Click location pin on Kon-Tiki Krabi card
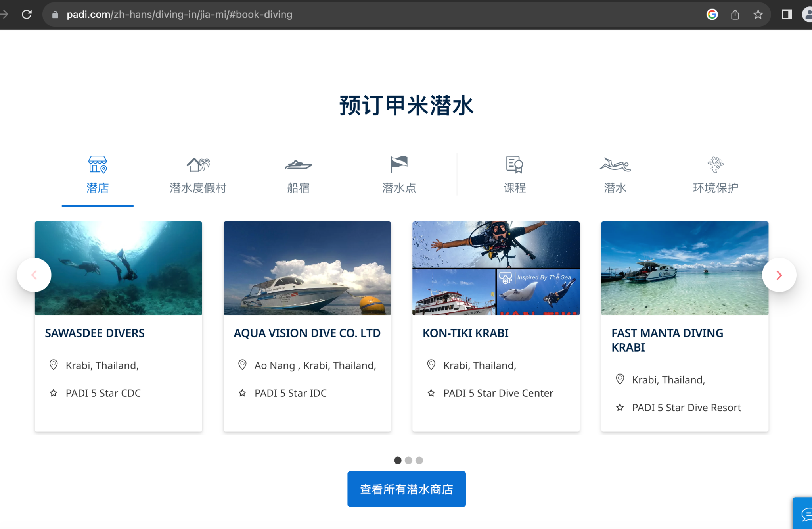Image resolution: width=812 pixels, height=529 pixels. 431,365
